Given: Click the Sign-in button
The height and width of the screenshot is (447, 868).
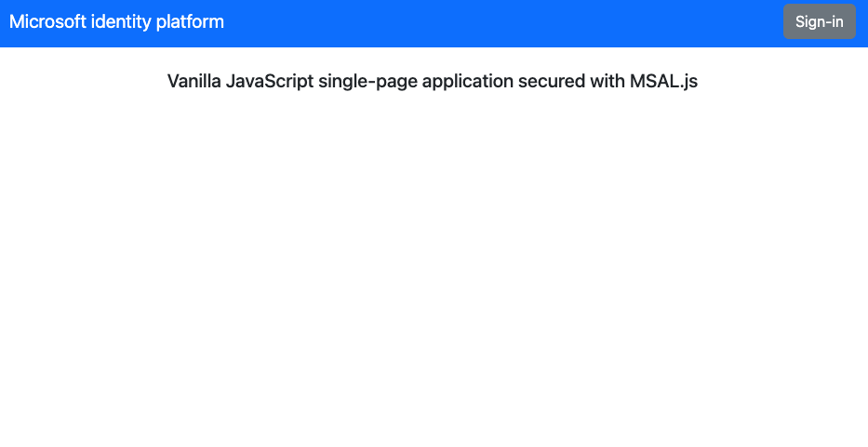Looking at the screenshot, I should point(819,21).
